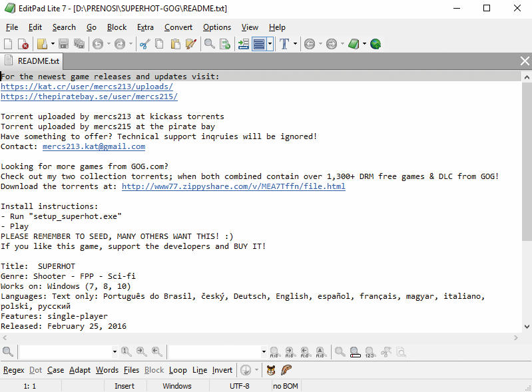Open the Block menu
Image resolution: width=532 pixels, height=392 pixels.
tap(117, 27)
